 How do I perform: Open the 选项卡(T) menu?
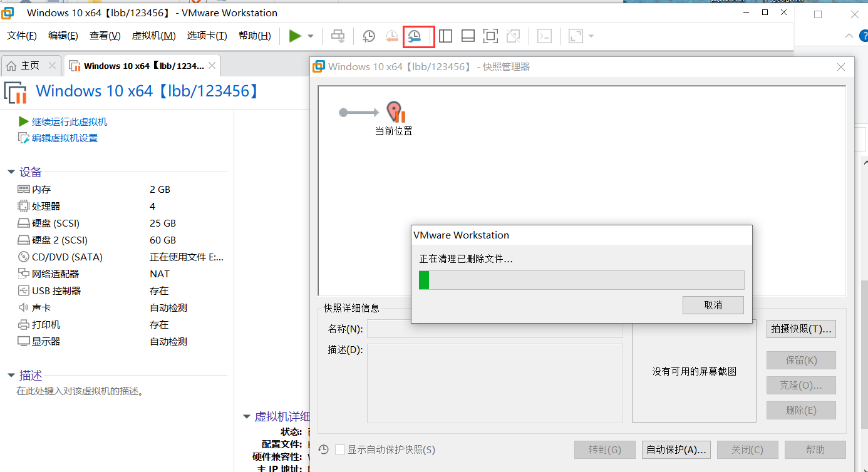207,36
